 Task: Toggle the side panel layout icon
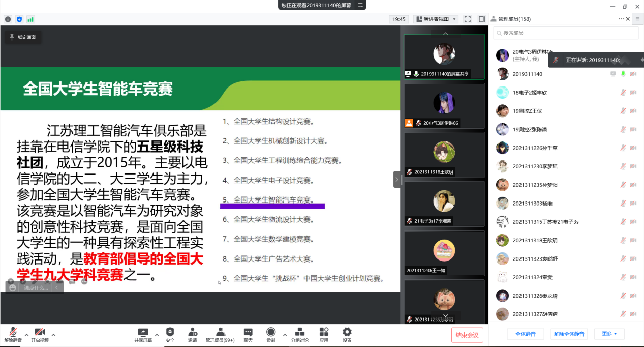(482, 19)
